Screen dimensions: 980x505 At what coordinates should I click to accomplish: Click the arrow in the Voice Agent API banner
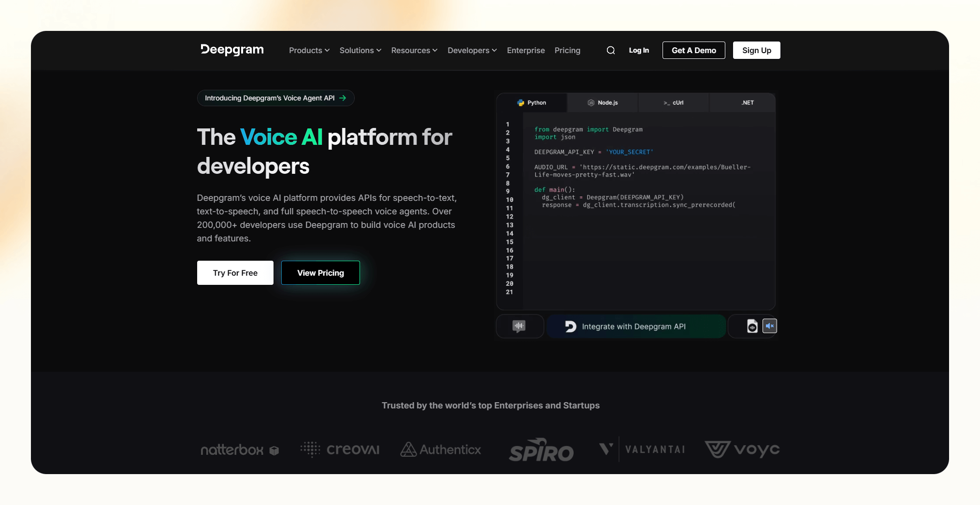343,98
